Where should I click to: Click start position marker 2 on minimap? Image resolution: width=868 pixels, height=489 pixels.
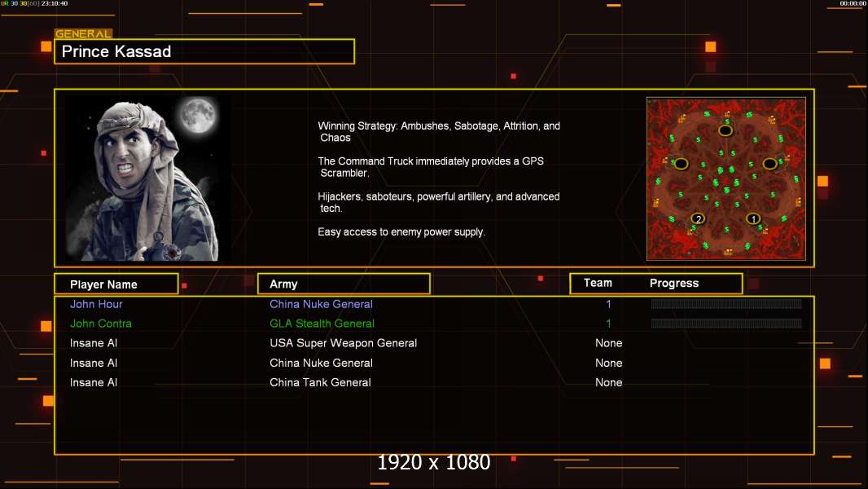698,218
